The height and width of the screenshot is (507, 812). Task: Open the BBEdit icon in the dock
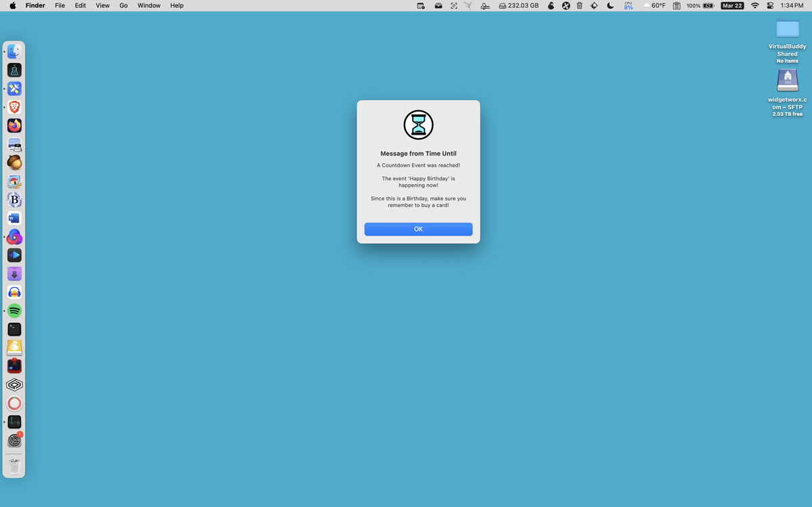pyautogui.click(x=14, y=200)
